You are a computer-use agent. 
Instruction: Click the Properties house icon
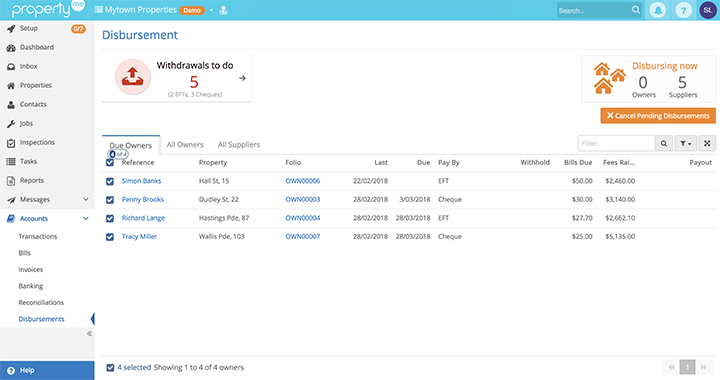coord(11,86)
